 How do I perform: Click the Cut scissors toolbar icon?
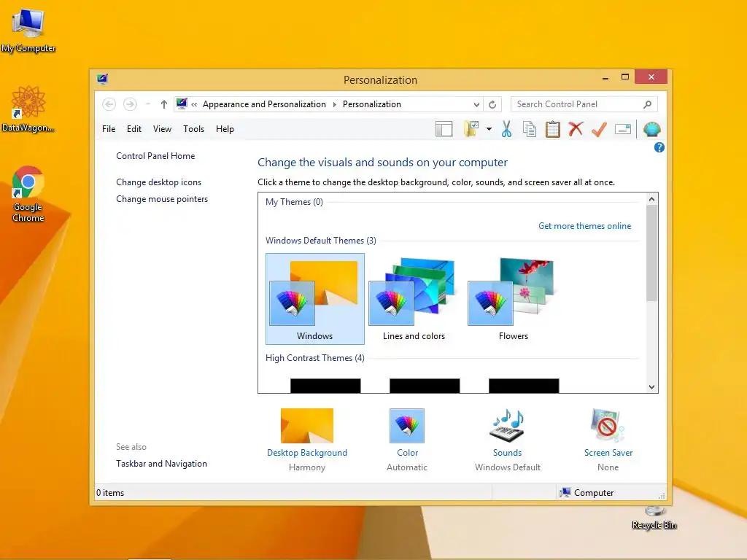pyautogui.click(x=506, y=129)
